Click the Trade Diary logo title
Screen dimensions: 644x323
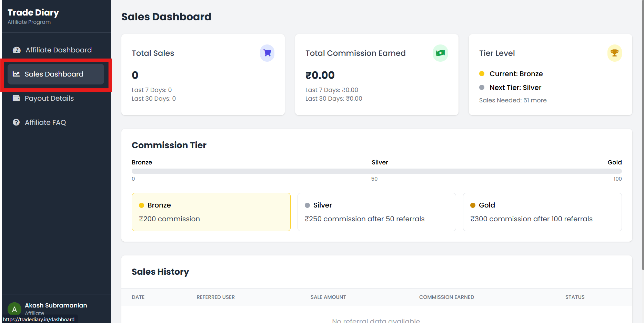coord(33,12)
